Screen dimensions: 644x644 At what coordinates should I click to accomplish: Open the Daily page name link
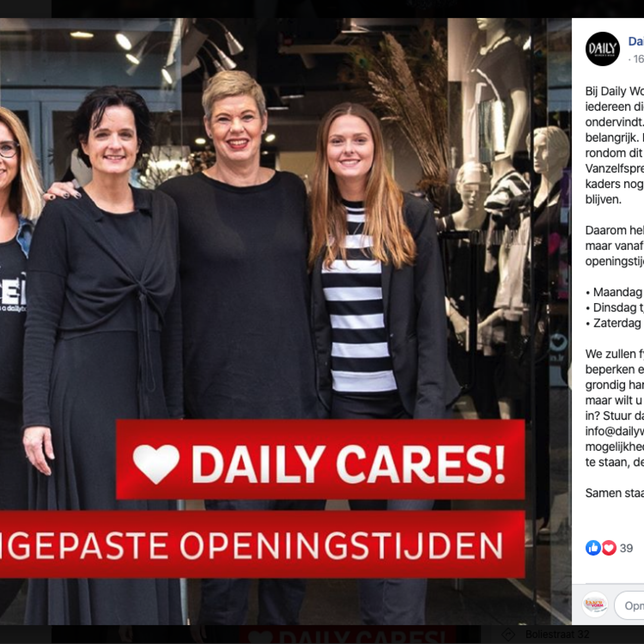[636, 41]
